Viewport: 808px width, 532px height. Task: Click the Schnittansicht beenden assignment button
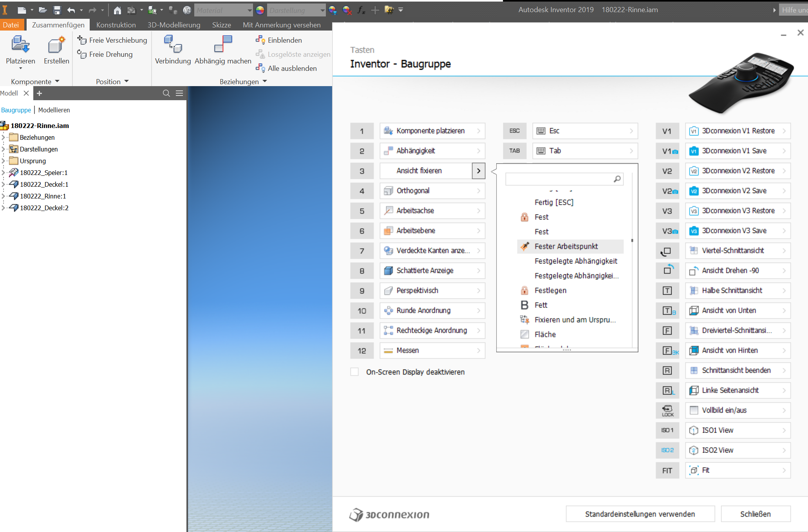tap(738, 370)
